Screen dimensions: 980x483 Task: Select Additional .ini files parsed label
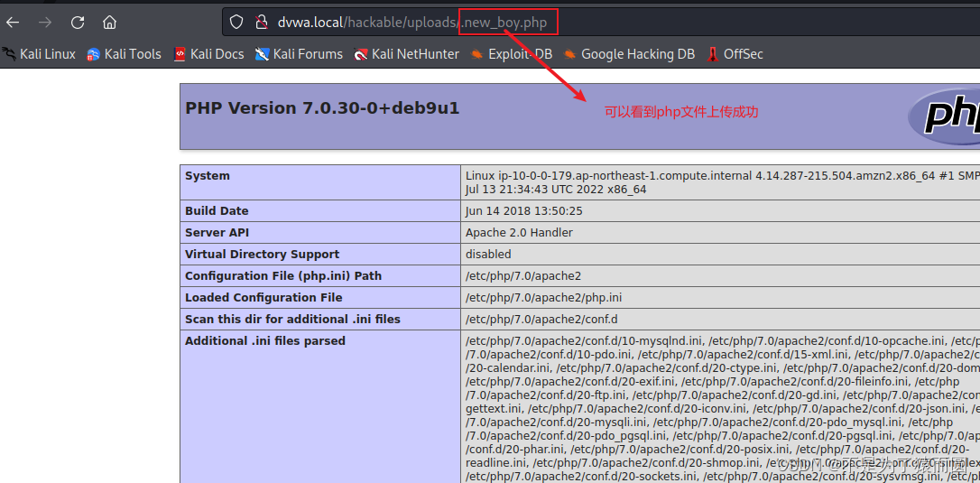click(265, 341)
